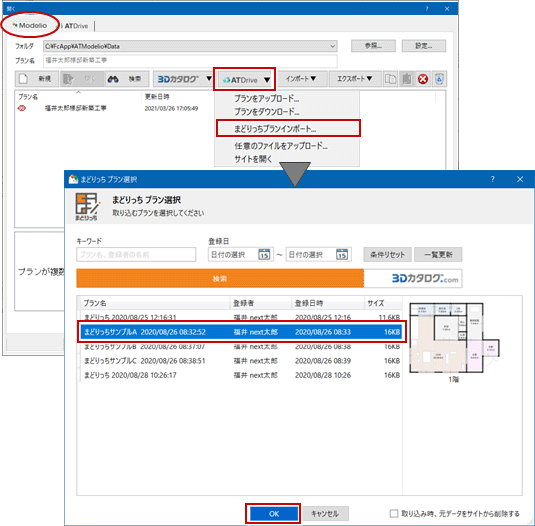
Task: Select まどりっち 2020/08/25 12:16:31 row
Action: [x=241, y=317]
